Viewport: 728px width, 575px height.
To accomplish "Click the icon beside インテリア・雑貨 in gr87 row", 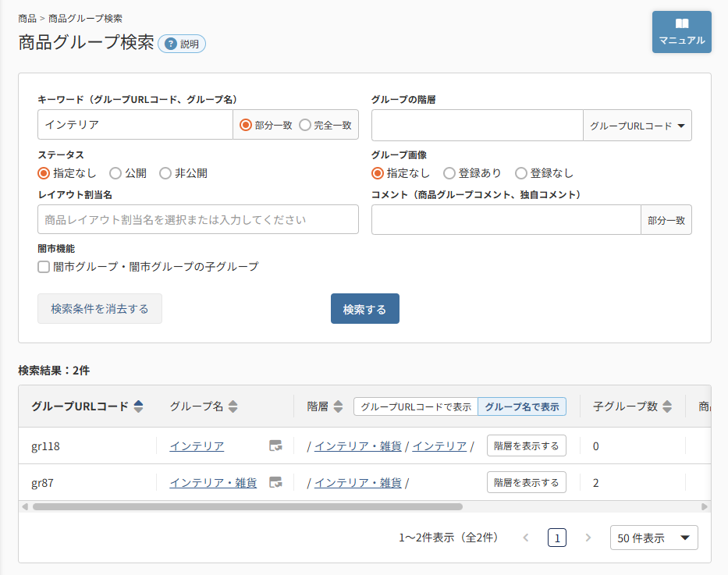I will click(x=275, y=482).
